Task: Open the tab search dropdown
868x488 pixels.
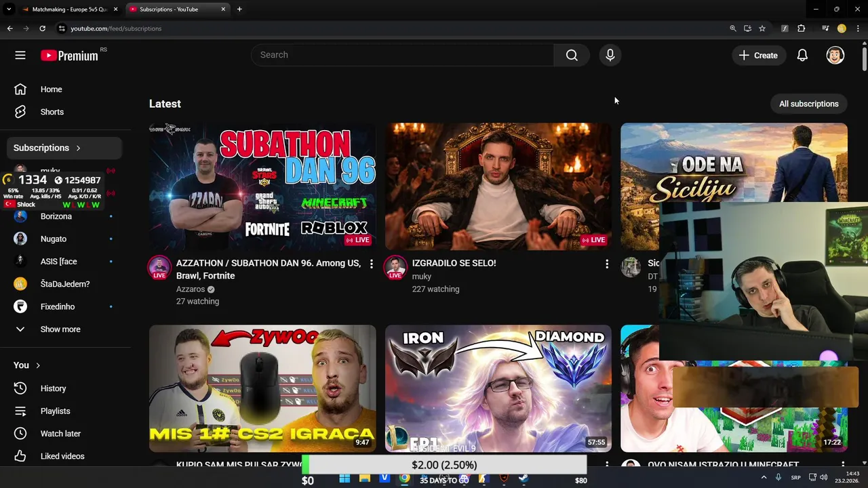Action: (9, 9)
